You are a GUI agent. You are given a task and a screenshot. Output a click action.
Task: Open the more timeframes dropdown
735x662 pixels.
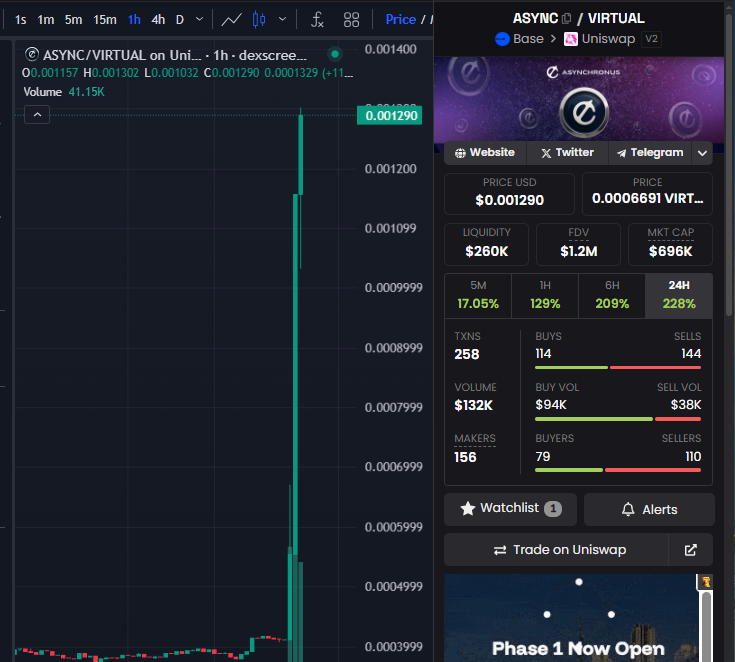coord(199,19)
